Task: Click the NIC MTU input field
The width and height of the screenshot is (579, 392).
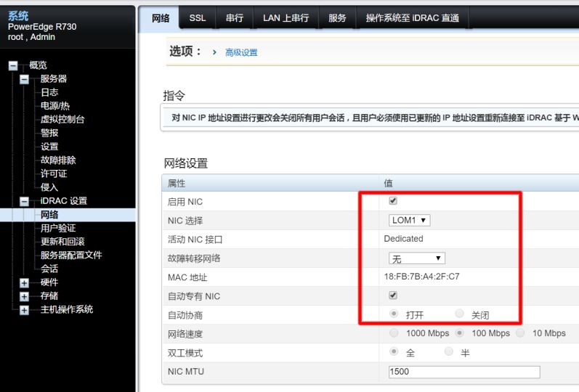Action: click(x=464, y=372)
